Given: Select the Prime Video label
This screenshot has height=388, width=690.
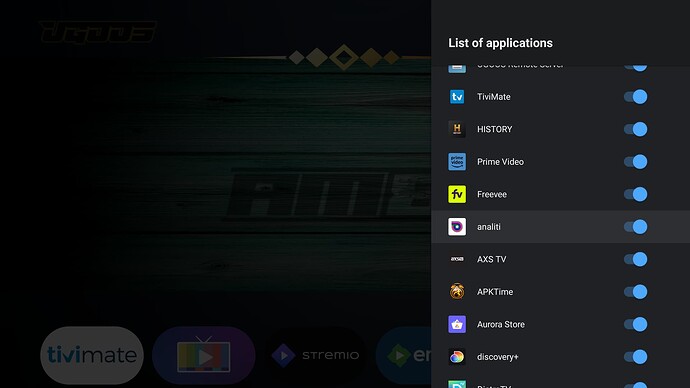Looking at the screenshot, I should [500, 162].
